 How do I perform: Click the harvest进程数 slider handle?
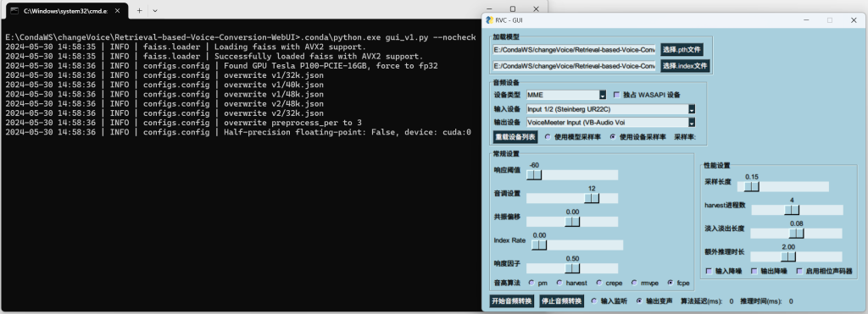click(793, 210)
